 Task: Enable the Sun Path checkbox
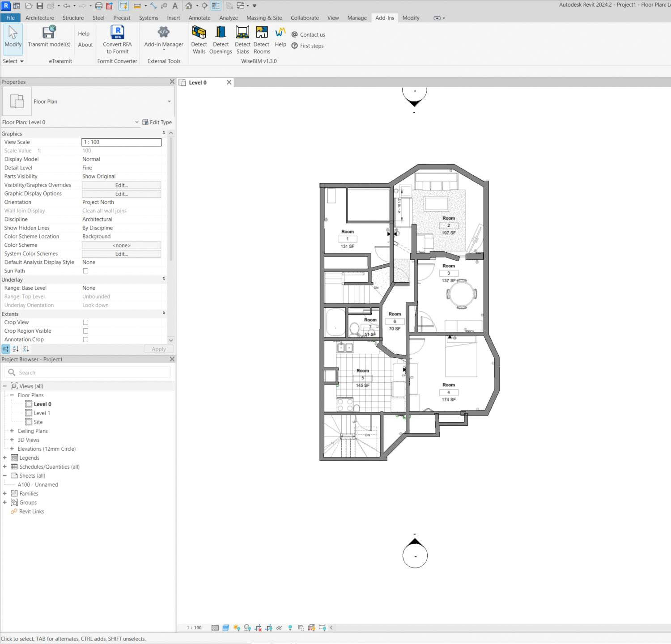(x=85, y=271)
